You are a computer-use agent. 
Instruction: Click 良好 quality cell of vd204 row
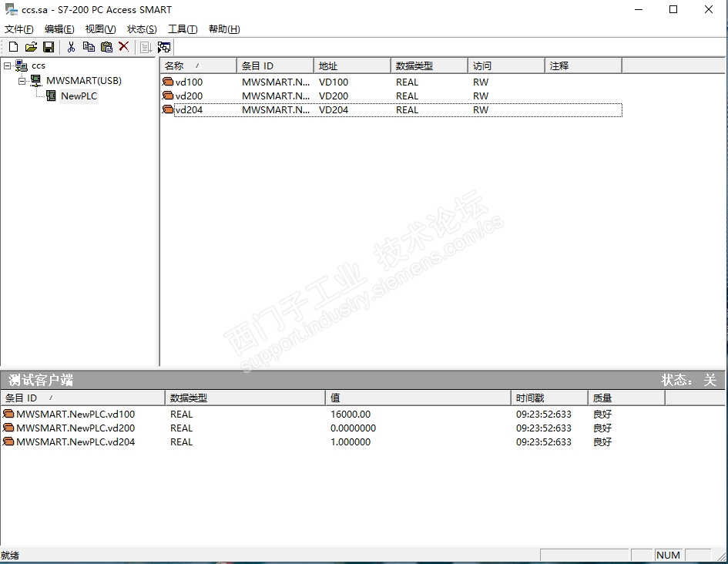point(602,442)
